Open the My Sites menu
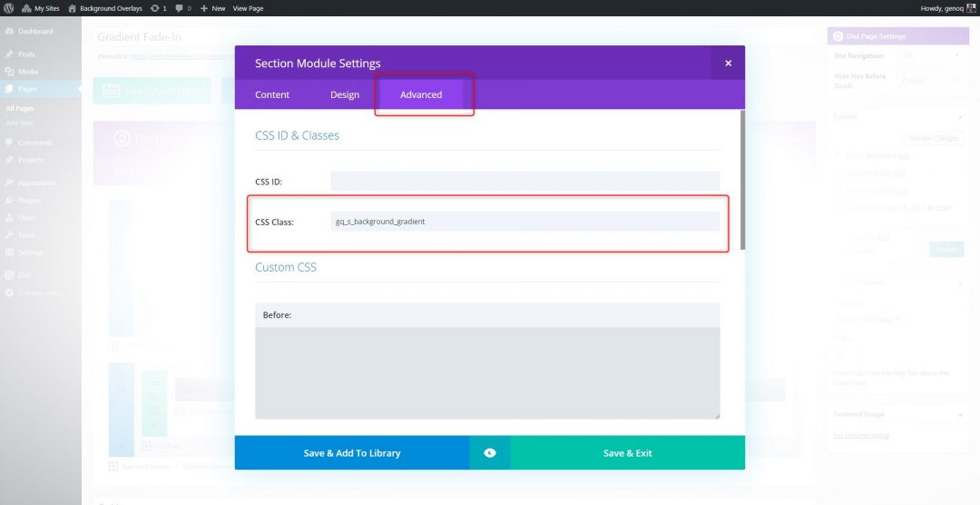 click(x=44, y=8)
